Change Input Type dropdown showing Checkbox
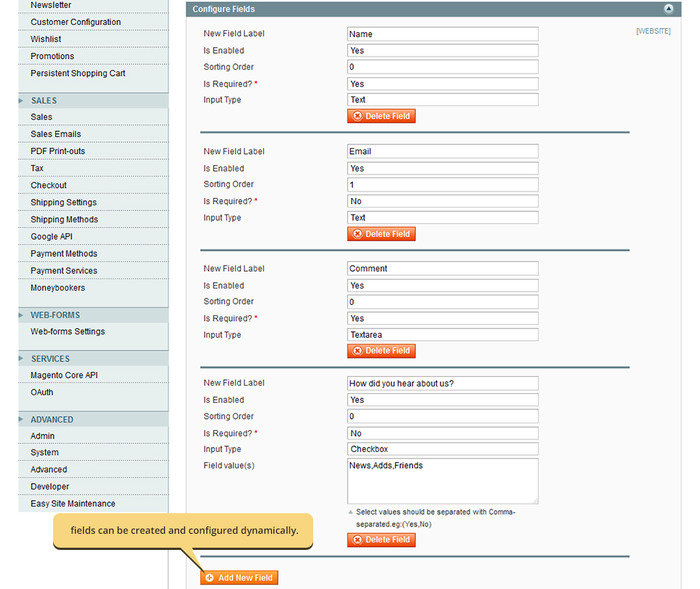Screen dimensions: 700x589 pos(442,449)
